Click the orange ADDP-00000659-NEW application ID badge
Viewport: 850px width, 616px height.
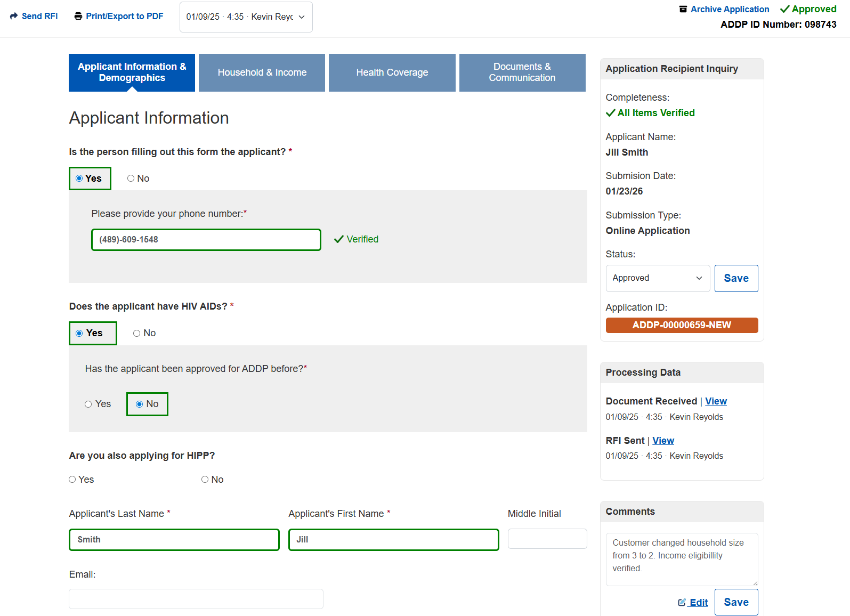[x=681, y=325]
